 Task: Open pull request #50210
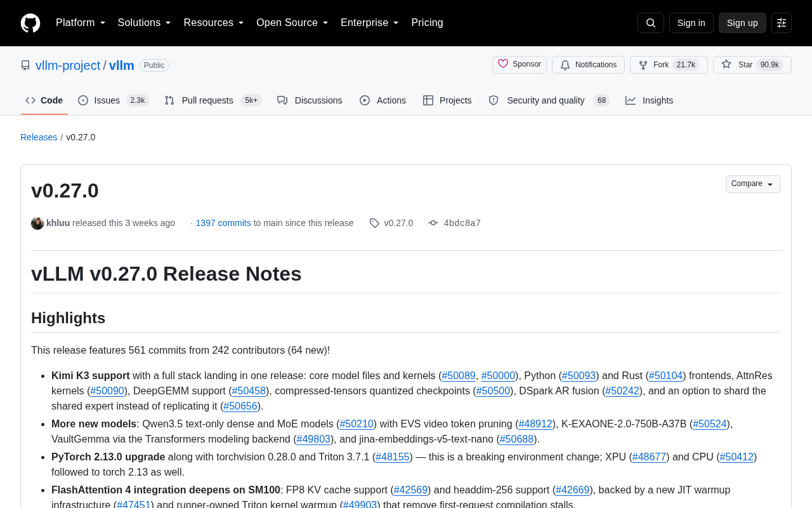(x=357, y=424)
